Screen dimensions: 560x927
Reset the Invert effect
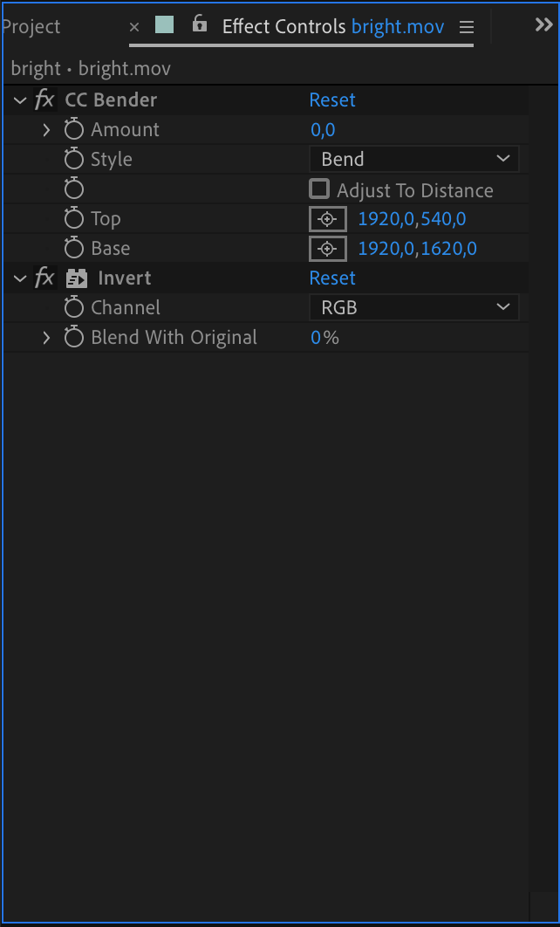332,278
